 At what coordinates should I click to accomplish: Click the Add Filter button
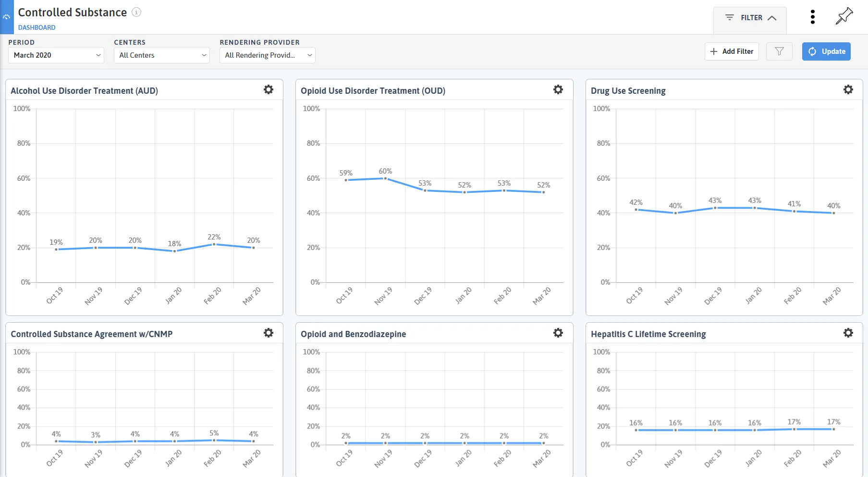[732, 51]
